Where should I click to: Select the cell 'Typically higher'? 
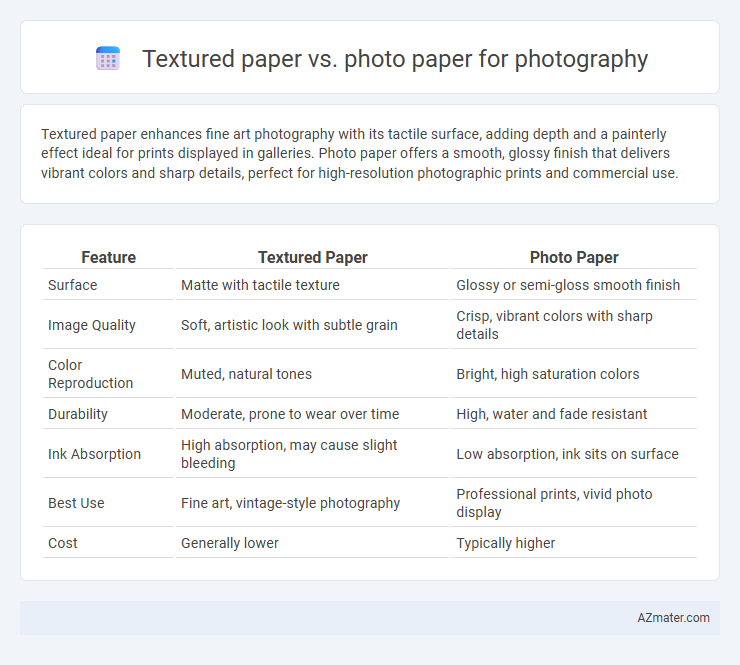(x=505, y=543)
